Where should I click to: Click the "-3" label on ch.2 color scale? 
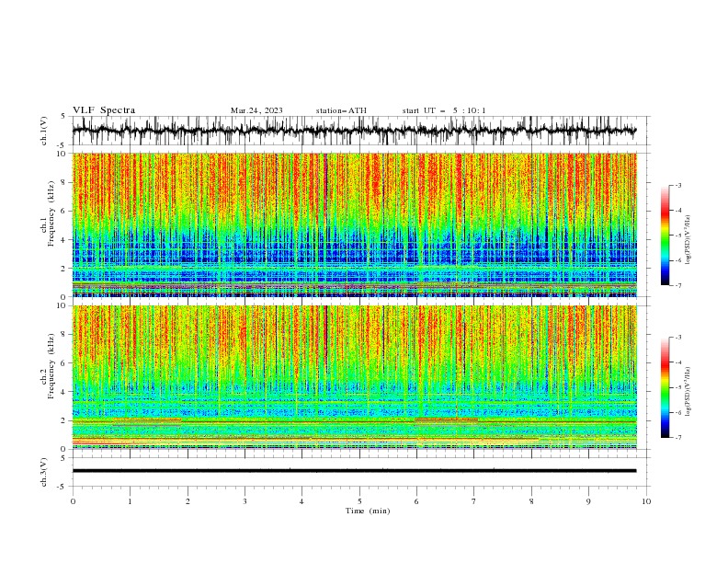point(677,338)
